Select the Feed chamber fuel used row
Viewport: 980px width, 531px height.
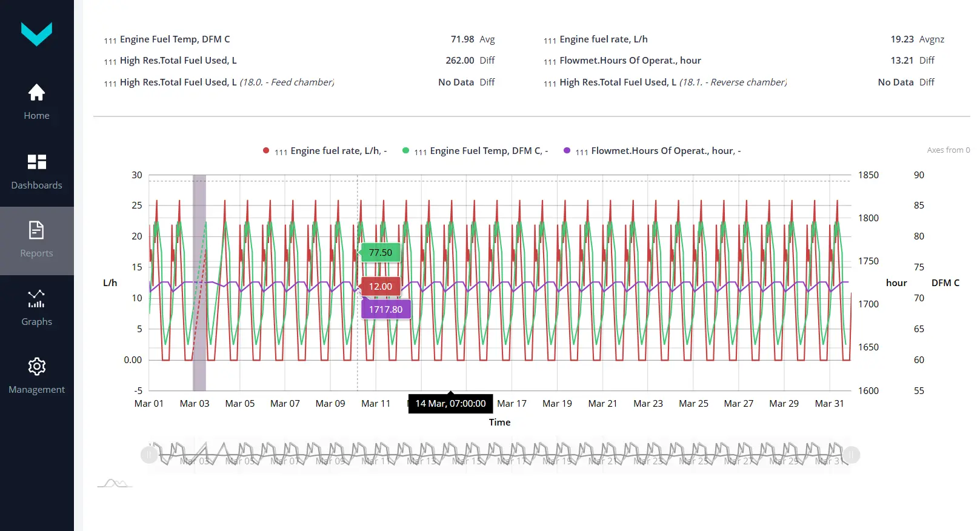pos(299,82)
